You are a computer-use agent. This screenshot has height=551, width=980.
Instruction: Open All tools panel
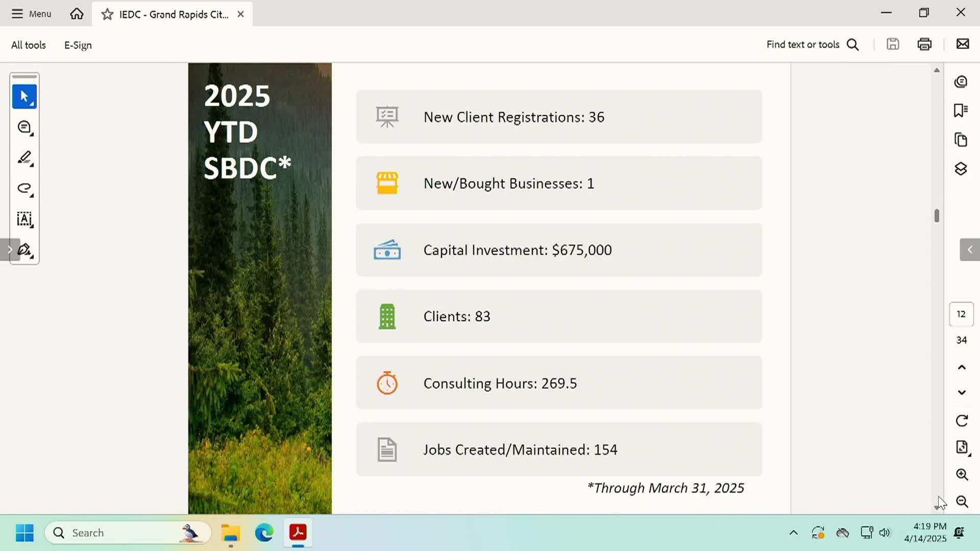pos(29,45)
